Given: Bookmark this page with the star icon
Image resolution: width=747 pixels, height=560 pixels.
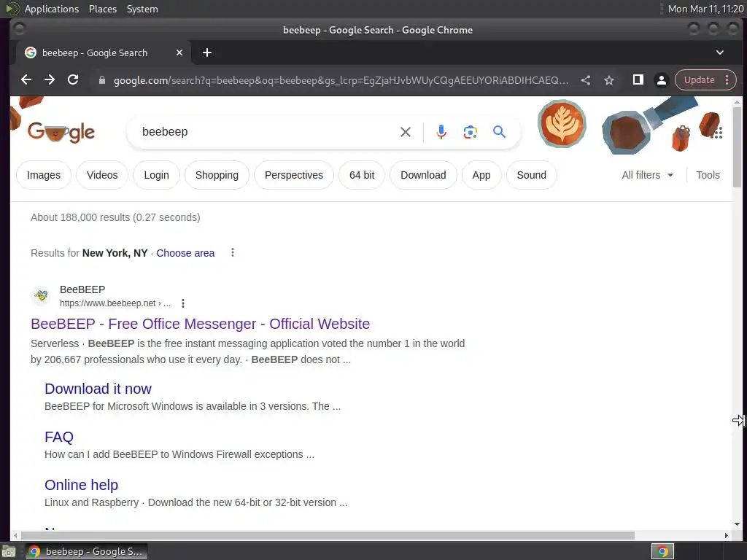Looking at the screenshot, I should [609, 80].
